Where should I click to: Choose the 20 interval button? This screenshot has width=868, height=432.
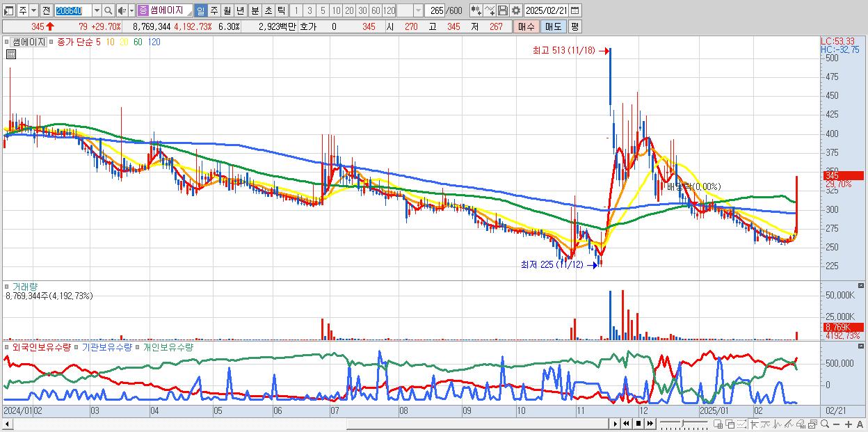(x=349, y=10)
